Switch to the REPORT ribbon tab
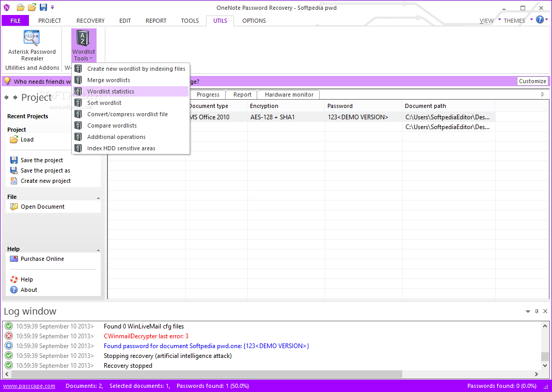Viewport: 552px width, 392px height. [156, 21]
